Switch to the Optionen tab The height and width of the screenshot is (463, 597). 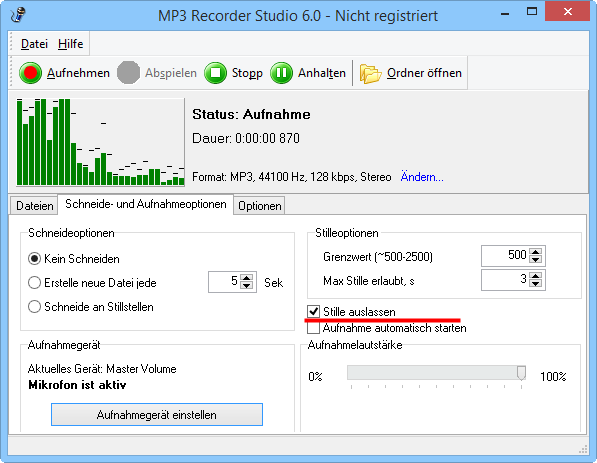tap(260, 206)
